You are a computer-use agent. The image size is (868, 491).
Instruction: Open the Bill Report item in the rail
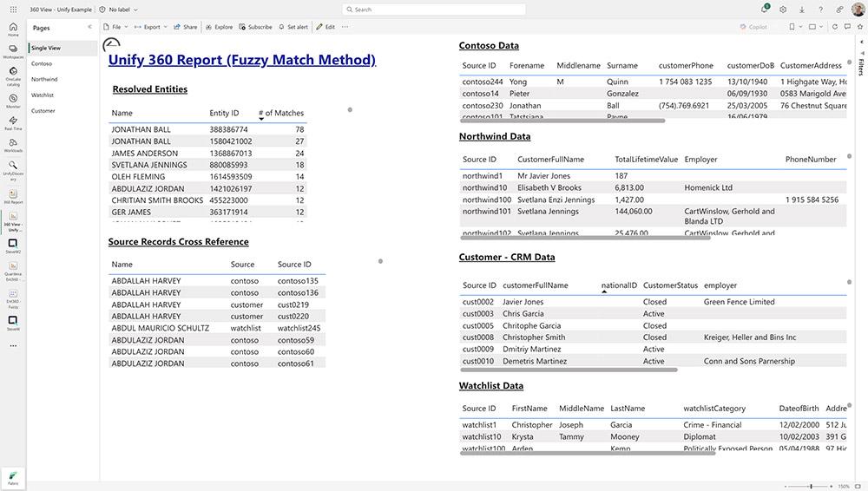[13, 197]
